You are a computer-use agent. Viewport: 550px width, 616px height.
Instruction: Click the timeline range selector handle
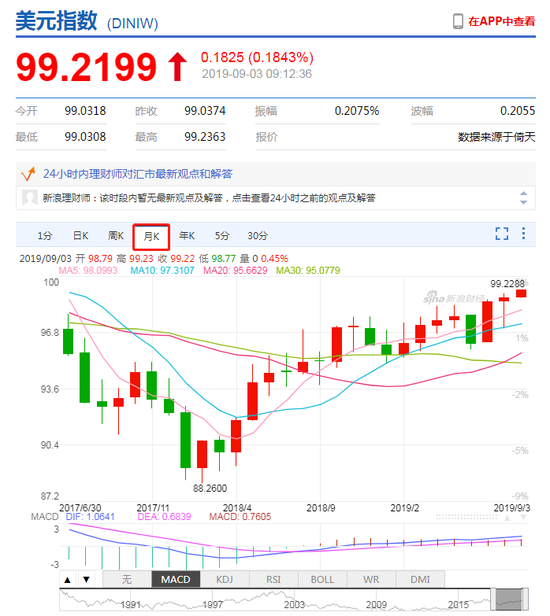click(510, 600)
